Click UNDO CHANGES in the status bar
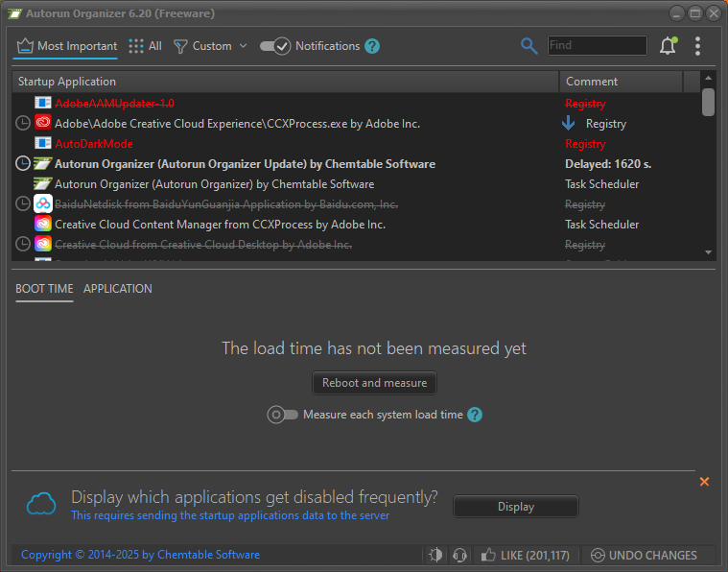This screenshot has width=728, height=572. [644, 555]
